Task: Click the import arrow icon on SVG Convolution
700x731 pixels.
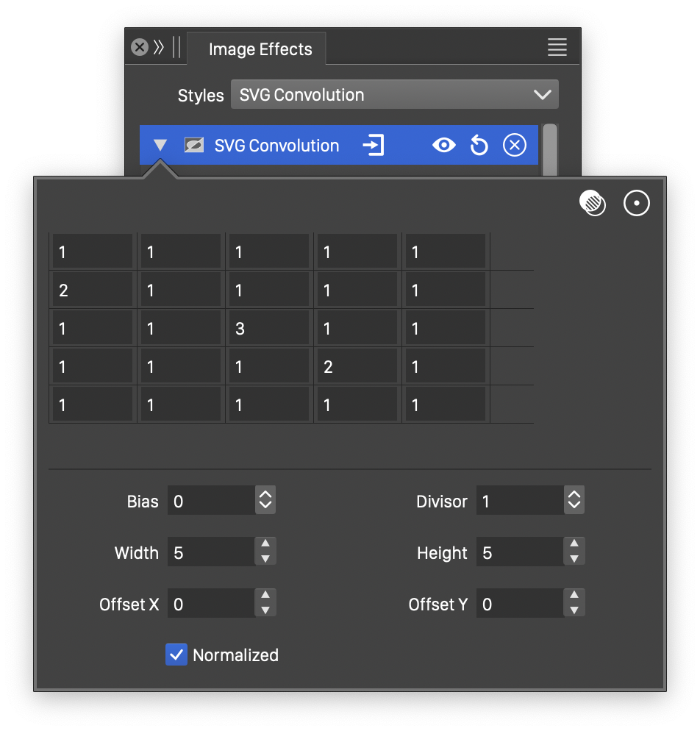Action: pos(374,145)
